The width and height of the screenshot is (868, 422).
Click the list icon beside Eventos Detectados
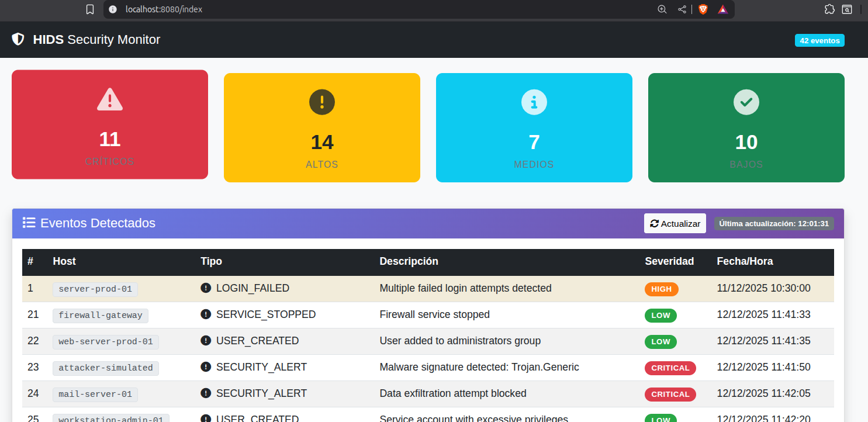coord(29,223)
